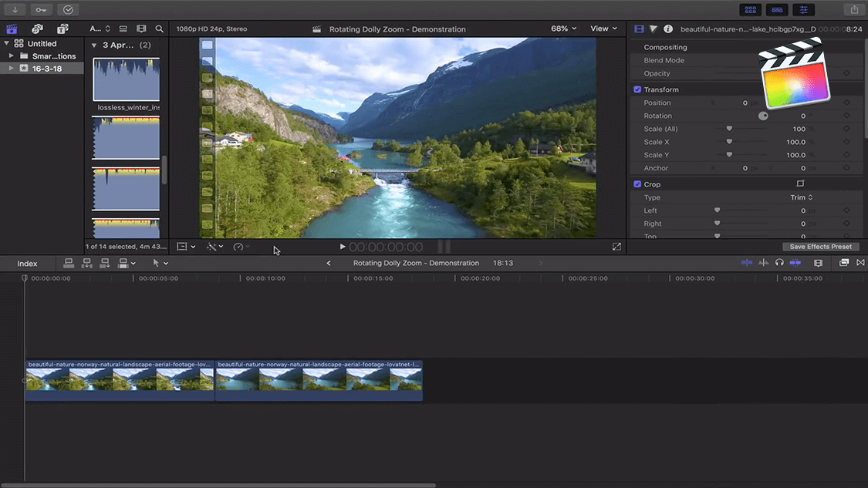Open the keyword editor key icon
Screen dimensions: 868x488
[41, 10]
